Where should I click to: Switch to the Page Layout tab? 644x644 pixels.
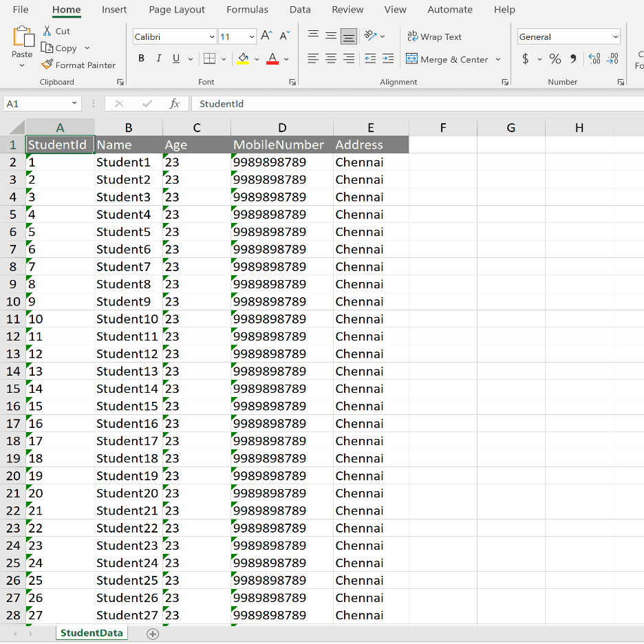177,10
